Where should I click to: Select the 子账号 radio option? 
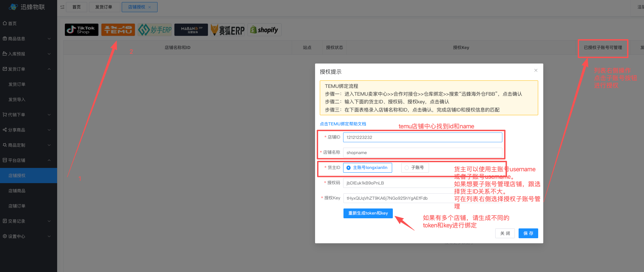[x=415, y=168]
